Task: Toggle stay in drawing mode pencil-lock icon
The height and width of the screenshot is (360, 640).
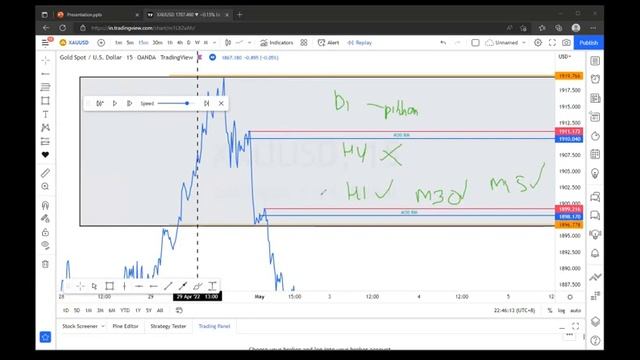Action: [x=45, y=218]
